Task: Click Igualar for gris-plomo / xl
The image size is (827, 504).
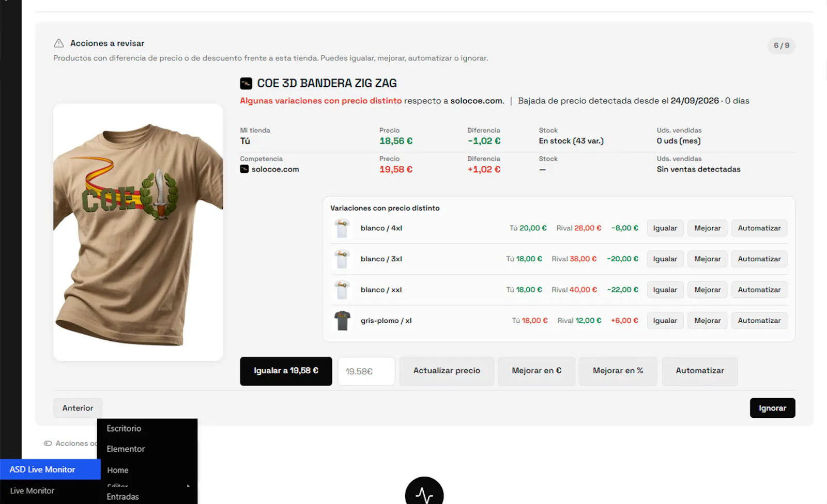Action: click(665, 321)
